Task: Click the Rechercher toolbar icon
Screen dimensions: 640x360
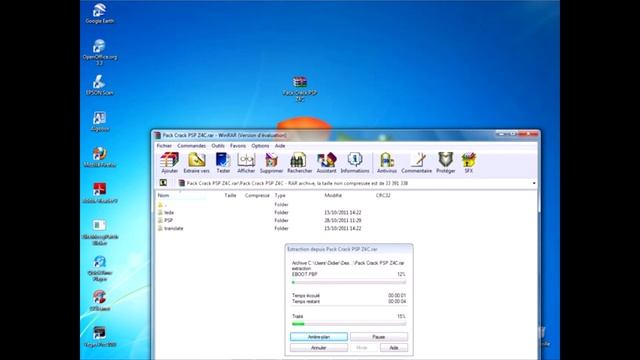Action: coord(299,163)
